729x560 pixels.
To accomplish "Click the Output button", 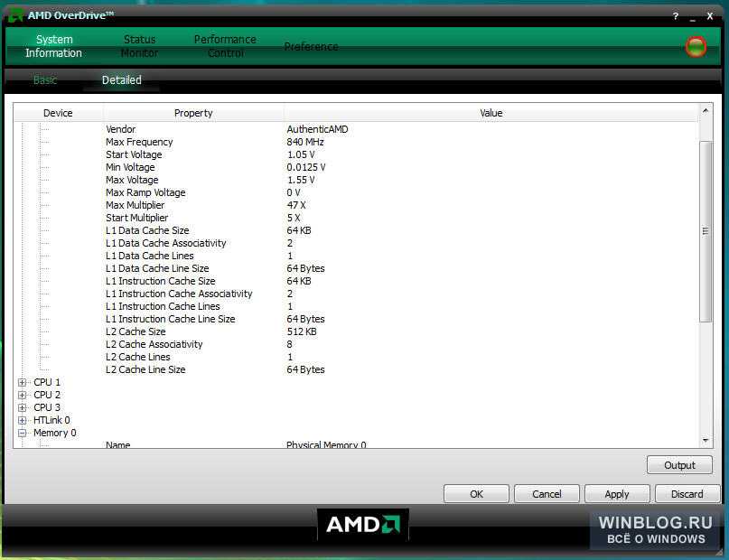I will [x=679, y=465].
